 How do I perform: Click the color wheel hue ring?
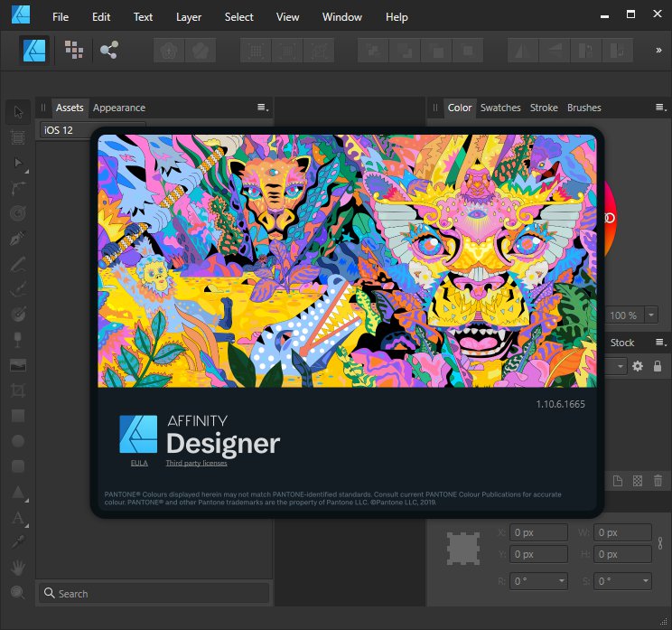(x=611, y=218)
